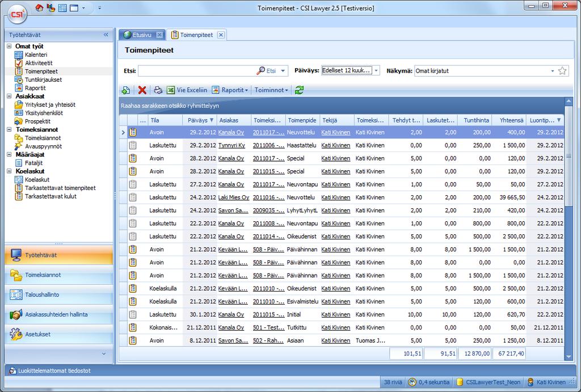The image size is (581, 392).
Task: Open the Päiväys date range dropdown
Action: click(376, 70)
